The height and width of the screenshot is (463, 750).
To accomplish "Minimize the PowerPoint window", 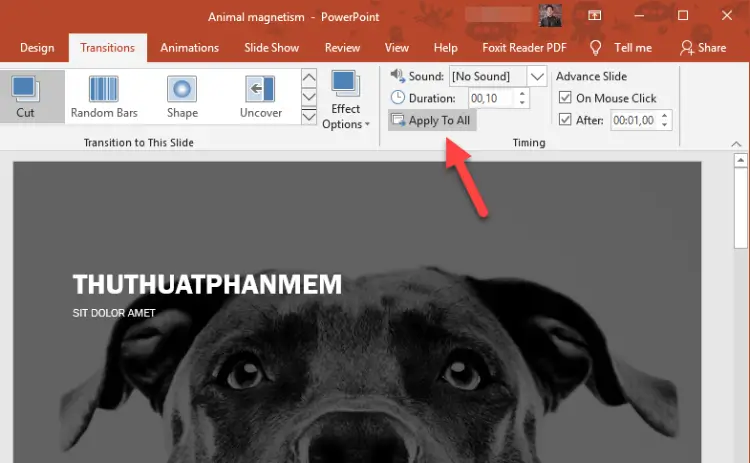I will [x=639, y=15].
